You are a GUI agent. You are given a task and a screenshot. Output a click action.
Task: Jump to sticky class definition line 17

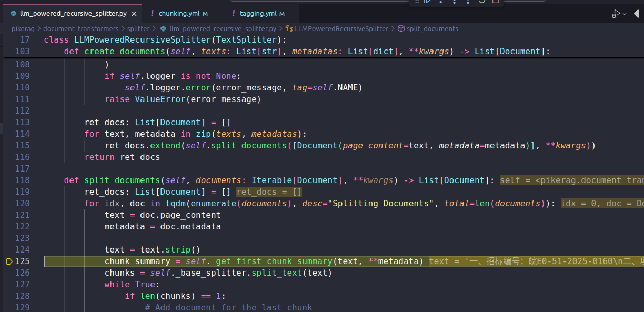coord(165,40)
